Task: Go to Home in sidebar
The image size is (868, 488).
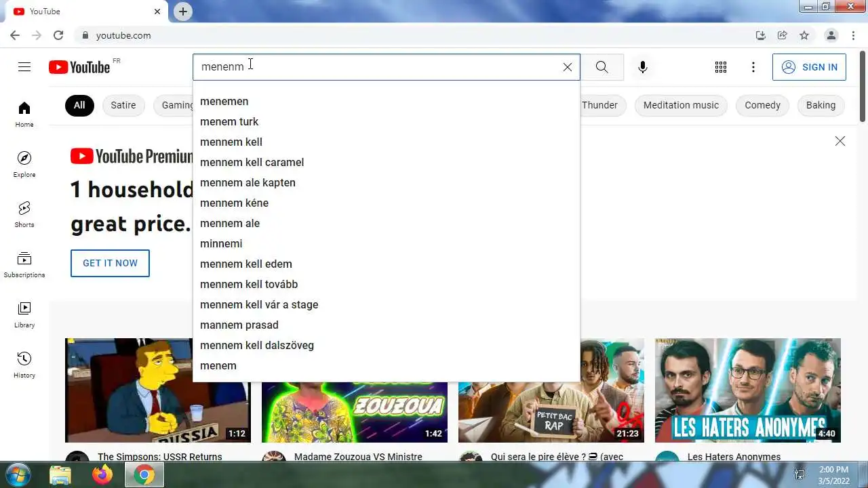Action: coord(24,114)
